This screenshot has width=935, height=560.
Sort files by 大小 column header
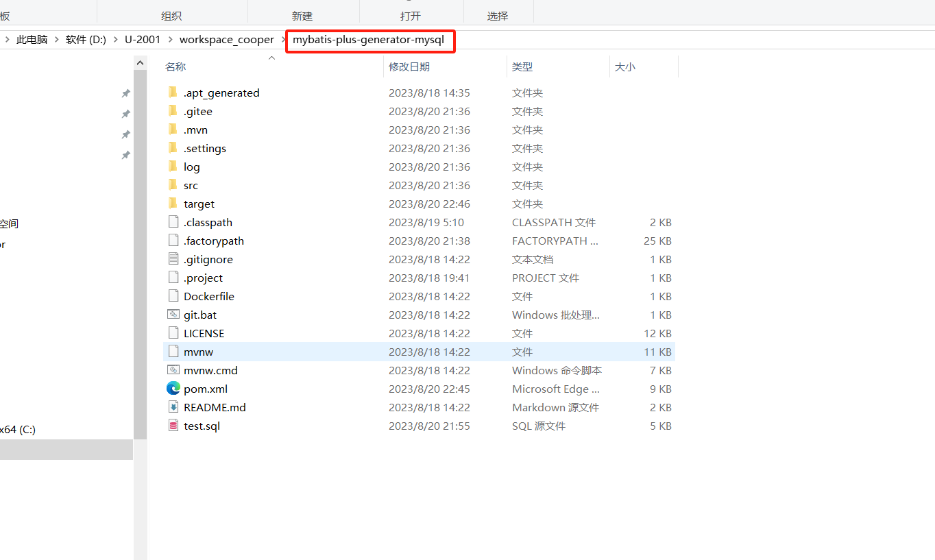625,66
